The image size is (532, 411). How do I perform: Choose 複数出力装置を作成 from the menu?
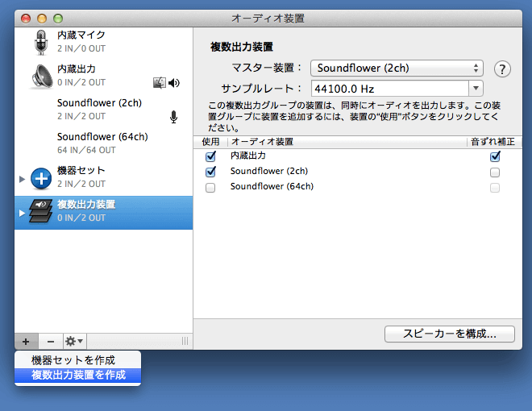(x=78, y=375)
